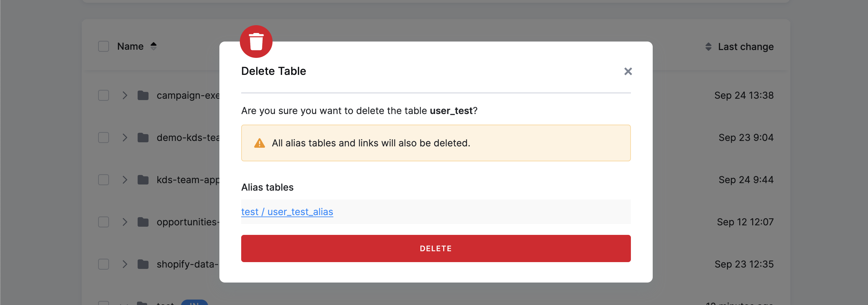Click the shopify-data folder icon
Viewport: 868px width, 305px height.
pyautogui.click(x=143, y=264)
